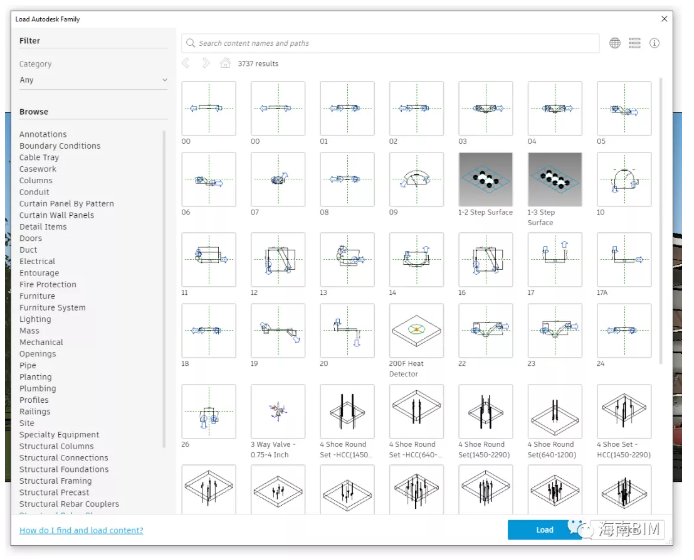This screenshot has width=694, height=560.
Task: Select family thumbnail labeled 05
Action: (624, 108)
